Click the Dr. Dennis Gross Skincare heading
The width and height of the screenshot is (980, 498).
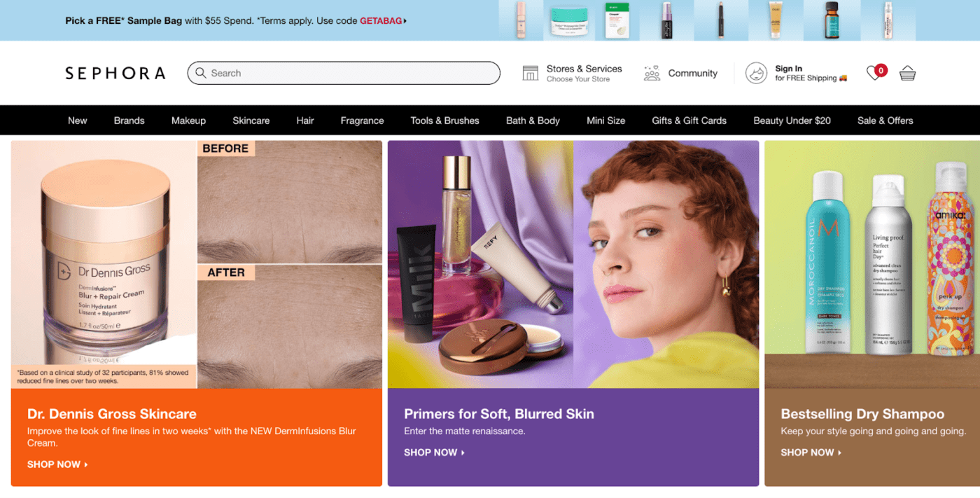pyautogui.click(x=112, y=414)
